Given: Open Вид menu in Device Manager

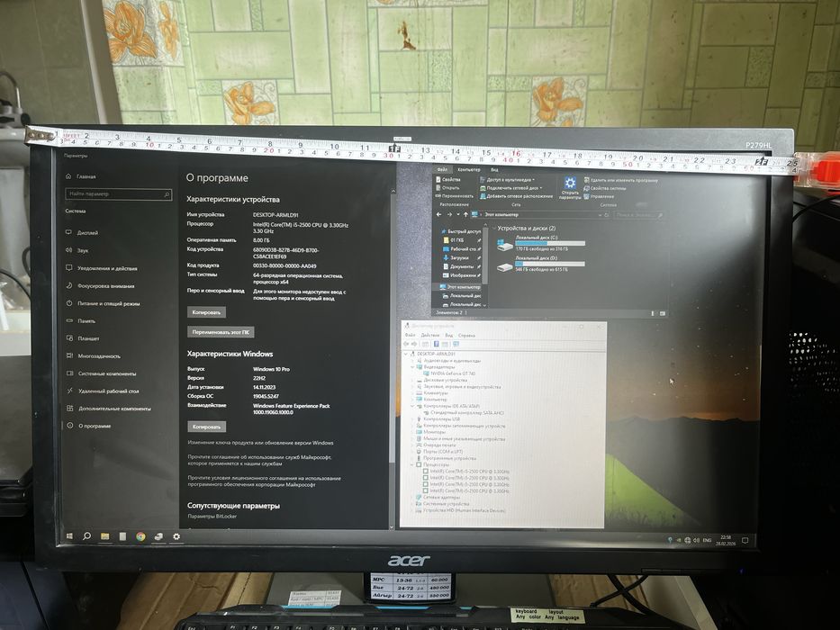Looking at the screenshot, I should [x=449, y=336].
